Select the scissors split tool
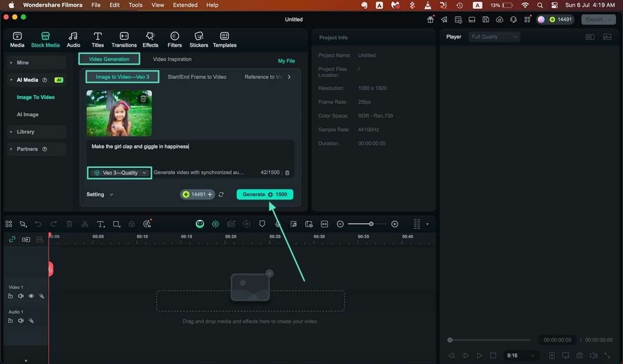 [x=85, y=224]
